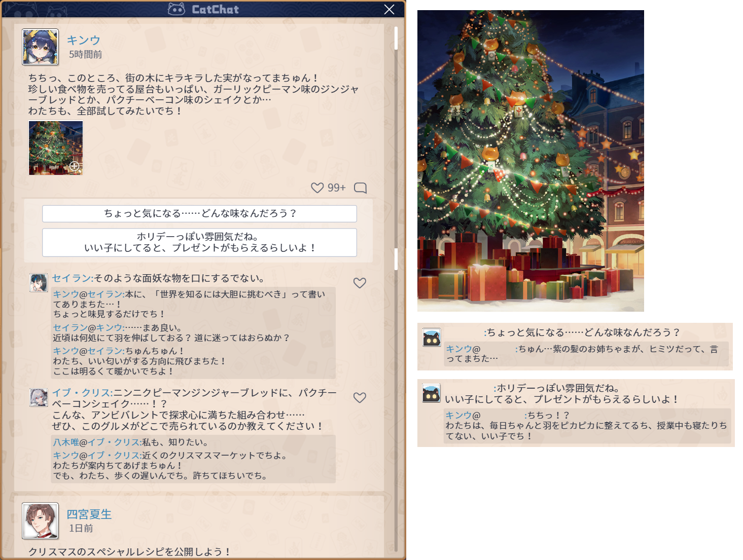Click the magnifier plus icon on thumbnail
Image resolution: width=743 pixels, height=560 pixels.
pos(75,166)
